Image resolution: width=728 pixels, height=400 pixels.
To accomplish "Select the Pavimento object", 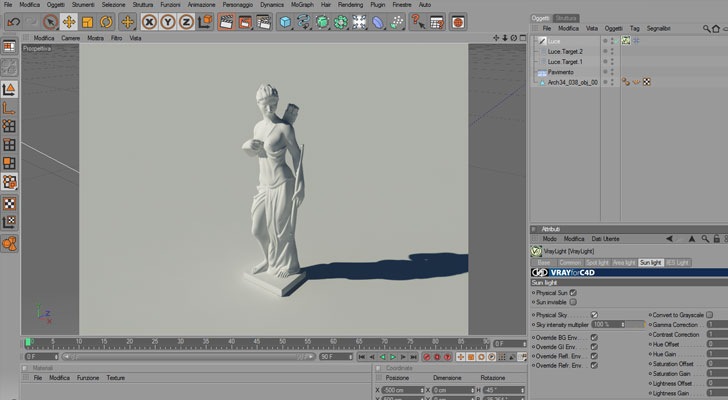I will [560, 72].
